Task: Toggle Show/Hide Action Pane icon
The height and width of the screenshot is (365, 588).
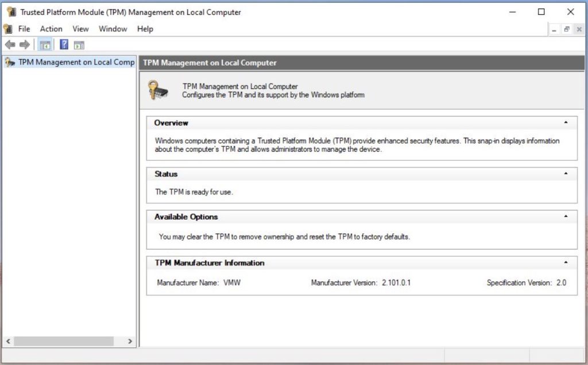Action: pyautogui.click(x=79, y=45)
